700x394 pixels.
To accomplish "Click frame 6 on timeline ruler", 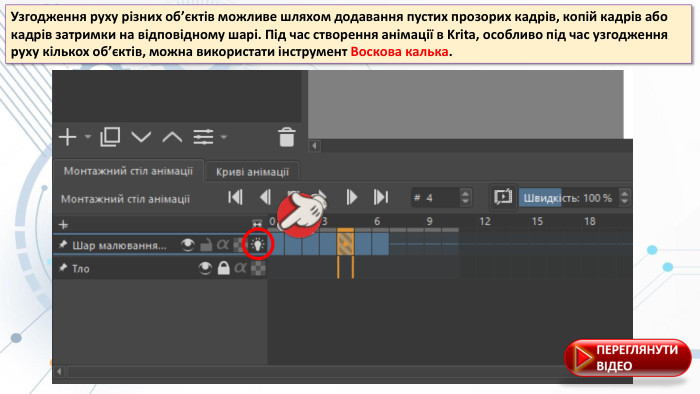I will (x=377, y=221).
